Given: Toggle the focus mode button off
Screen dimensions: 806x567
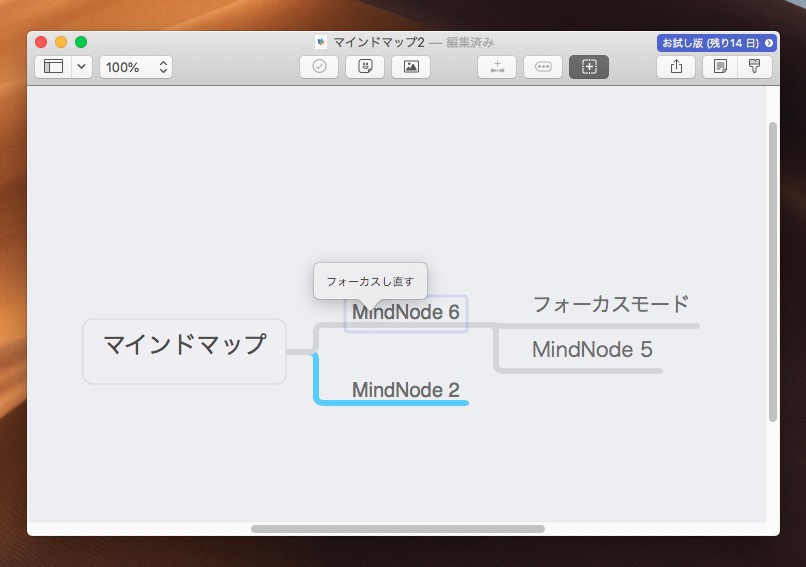Looking at the screenshot, I should click(x=589, y=67).
